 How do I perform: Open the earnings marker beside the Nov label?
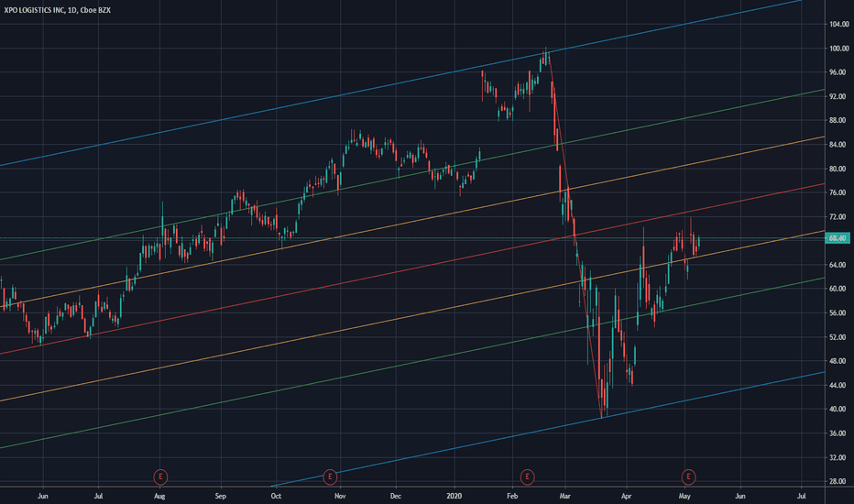[x=330, y=477]
